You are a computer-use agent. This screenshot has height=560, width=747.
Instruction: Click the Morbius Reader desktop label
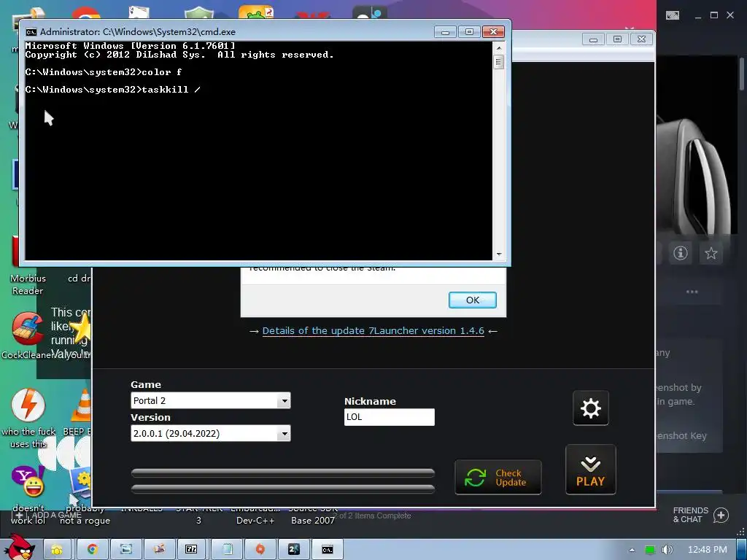coord(28,284)
